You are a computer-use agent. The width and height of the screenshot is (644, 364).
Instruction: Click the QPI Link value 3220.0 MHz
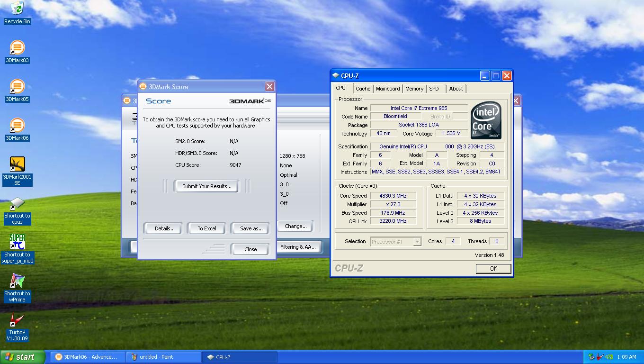click(393, 221)
